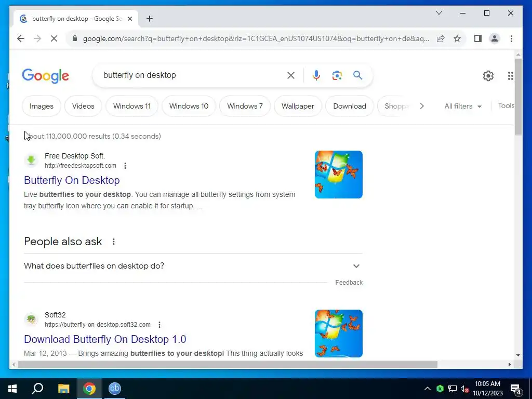Open the Windows Start menu
Image resolution: width=532 pixels, height=399 pixels.
tap(12, 389)
